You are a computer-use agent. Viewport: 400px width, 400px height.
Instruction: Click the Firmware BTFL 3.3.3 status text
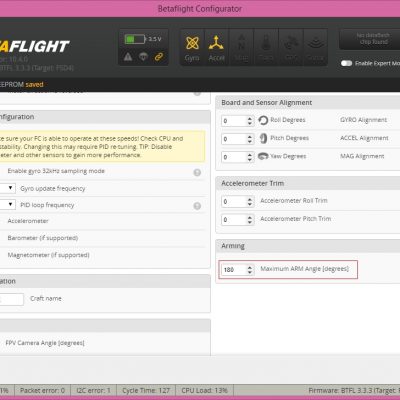354,390
